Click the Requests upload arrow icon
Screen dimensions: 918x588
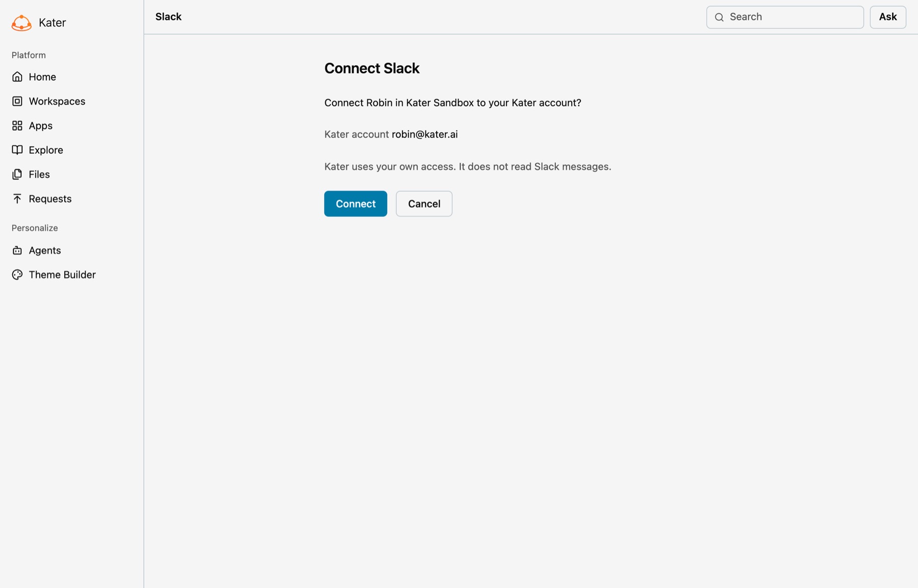[17, 199]
